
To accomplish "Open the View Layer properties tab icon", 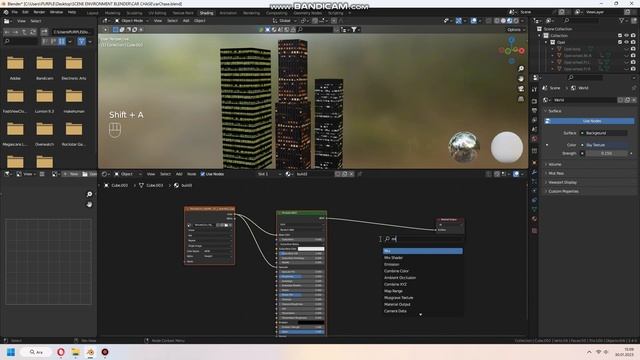I will click(534, 120).
